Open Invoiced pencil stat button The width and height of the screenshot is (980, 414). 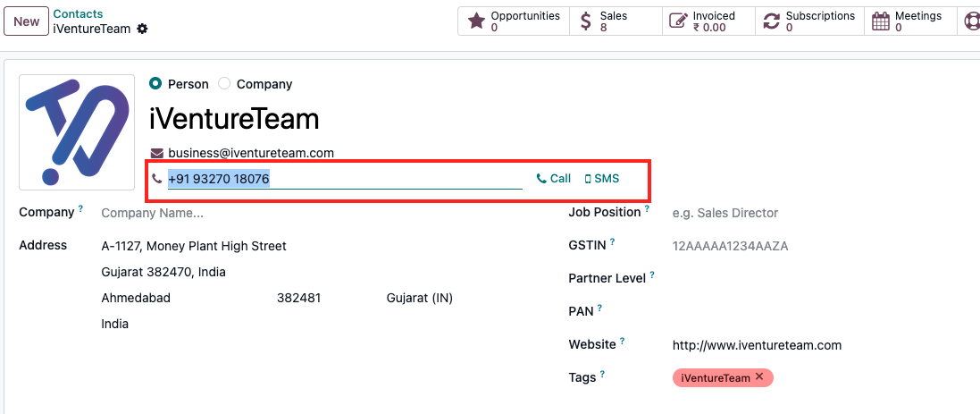point(708,21)
